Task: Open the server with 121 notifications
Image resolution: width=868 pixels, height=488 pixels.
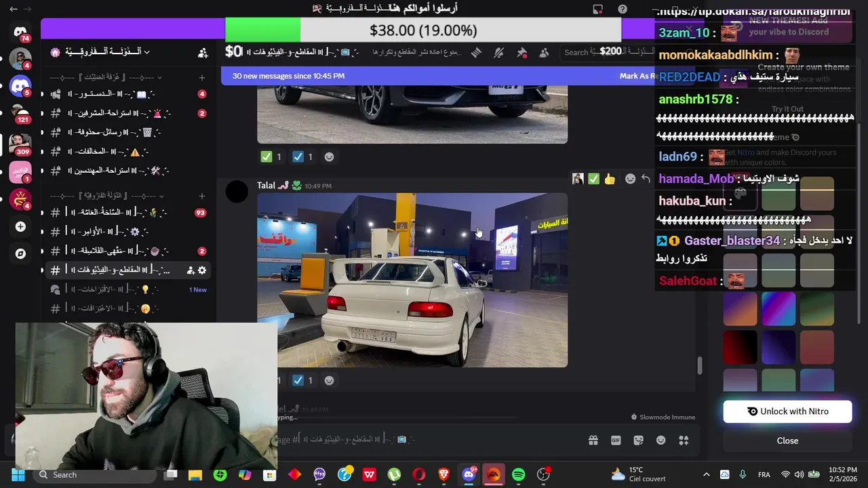Action: (20, 113)
